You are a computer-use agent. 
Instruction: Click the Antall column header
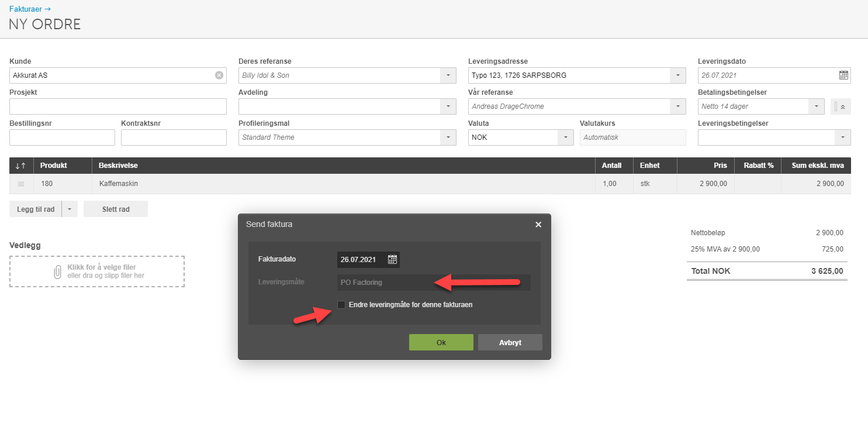[x=614, y=166]
